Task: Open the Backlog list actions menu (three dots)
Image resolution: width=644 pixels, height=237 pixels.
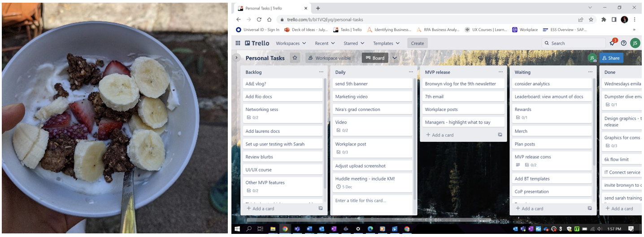Action: 321,72
